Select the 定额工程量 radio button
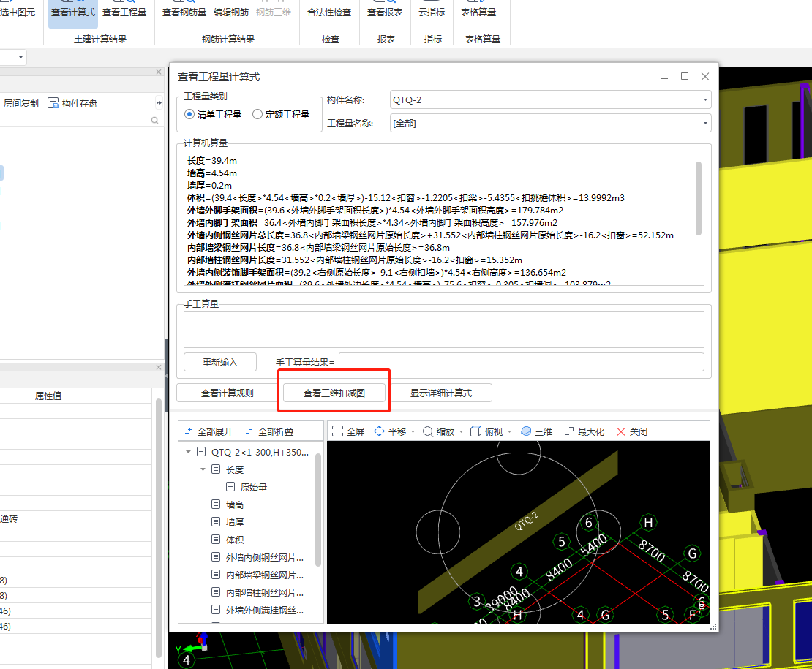Screen dimensions: 812x669 [257, 114]
